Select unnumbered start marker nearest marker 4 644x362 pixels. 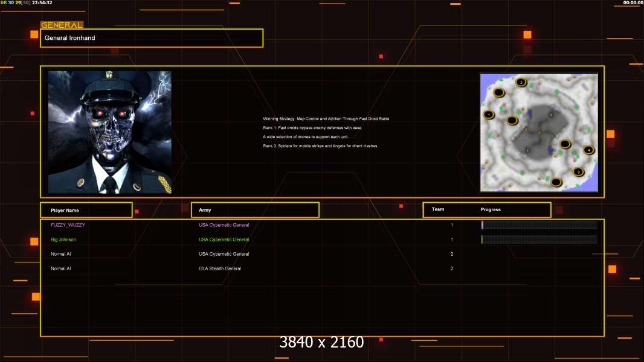[565, 144]
